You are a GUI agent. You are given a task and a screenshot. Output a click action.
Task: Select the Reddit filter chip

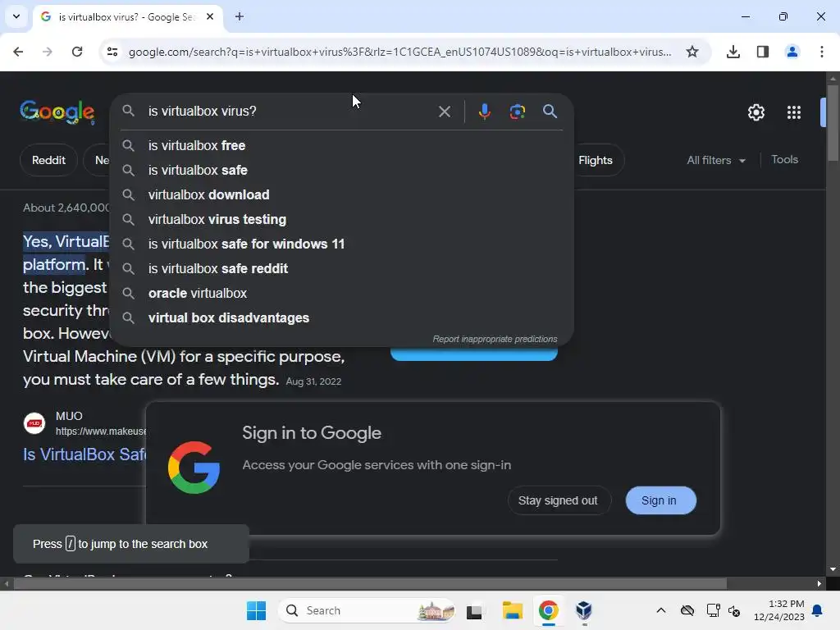pos(48,160)
